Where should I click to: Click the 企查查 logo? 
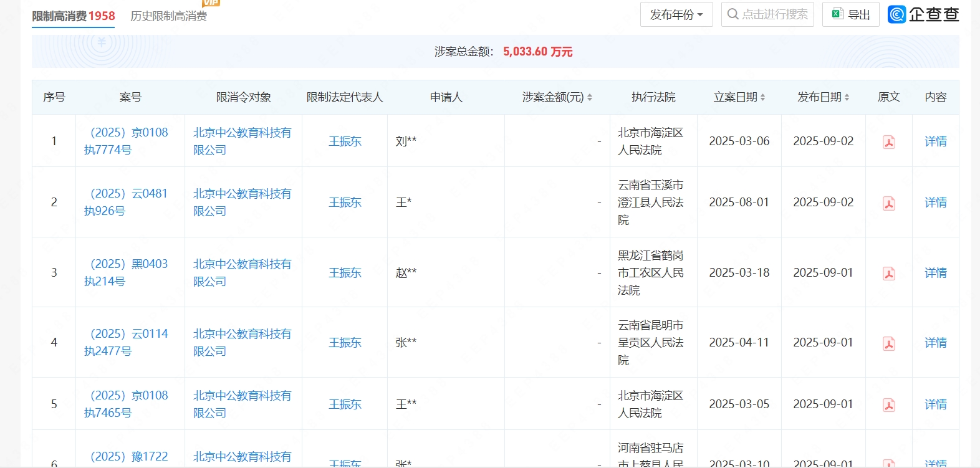tap(923, 14)
